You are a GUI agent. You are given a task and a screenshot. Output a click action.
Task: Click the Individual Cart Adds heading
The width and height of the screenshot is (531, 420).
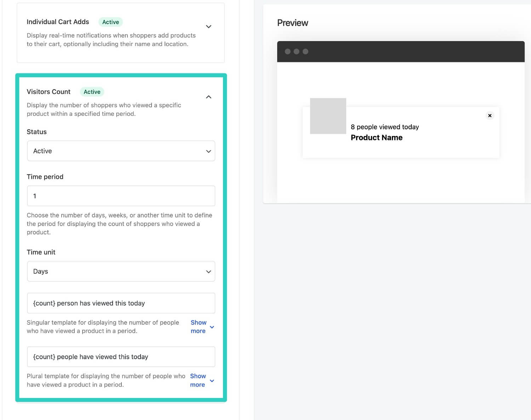click(58, 22)
